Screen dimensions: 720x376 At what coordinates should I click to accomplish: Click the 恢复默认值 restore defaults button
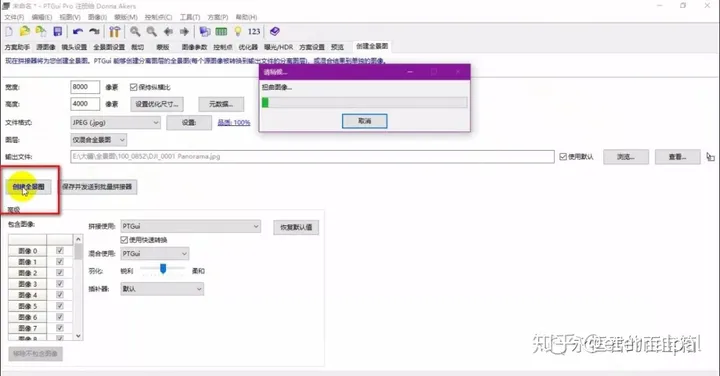(296, 227)
